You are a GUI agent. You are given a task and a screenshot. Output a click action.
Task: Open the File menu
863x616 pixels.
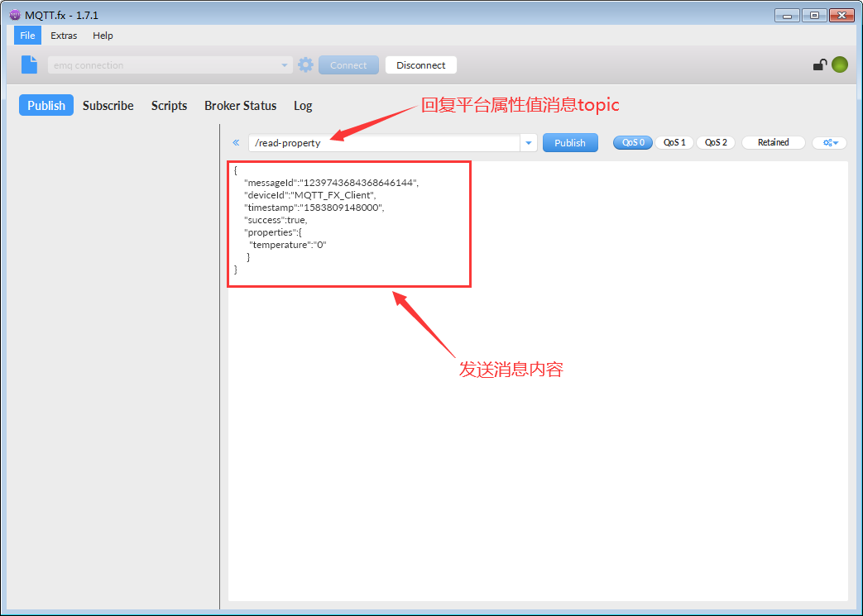click(27, 36)
